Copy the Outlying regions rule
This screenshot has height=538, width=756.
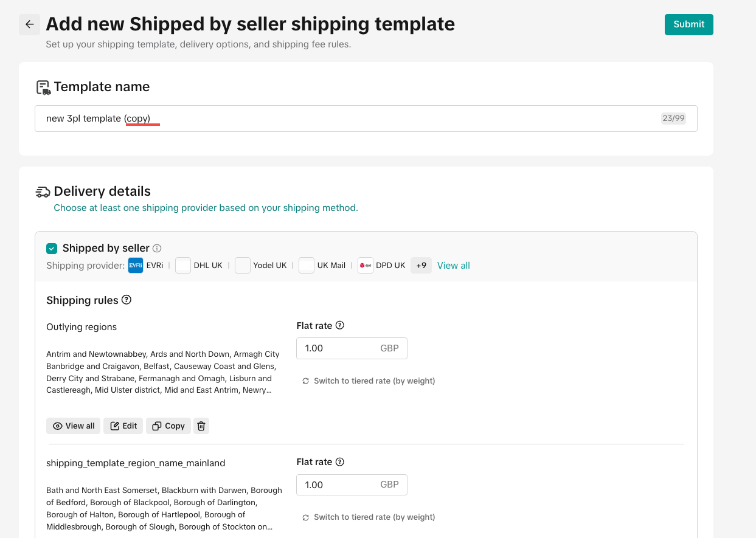tap(168, 426)
